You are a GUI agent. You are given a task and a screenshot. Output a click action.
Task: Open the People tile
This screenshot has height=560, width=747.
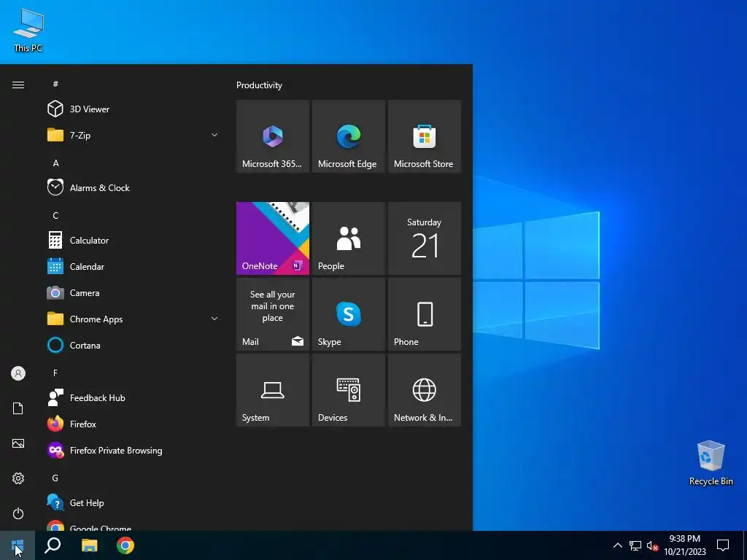point(348,238)
